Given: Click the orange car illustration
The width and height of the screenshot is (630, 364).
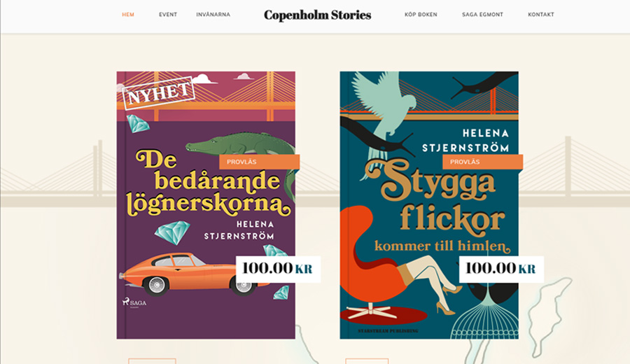Looking at the screenshot, I should pyautogui.click(x=189, y=274).
